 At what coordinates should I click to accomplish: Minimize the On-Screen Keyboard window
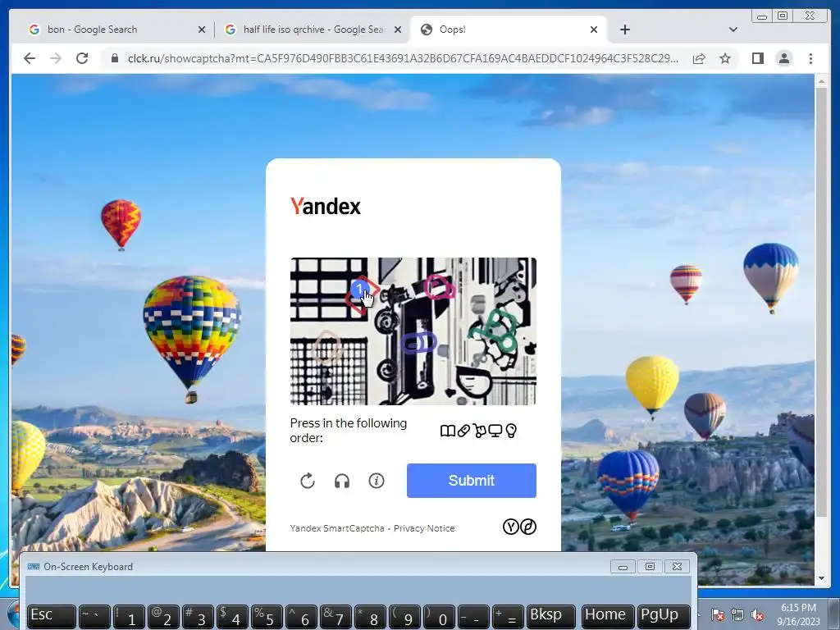[x=623, y=567]
